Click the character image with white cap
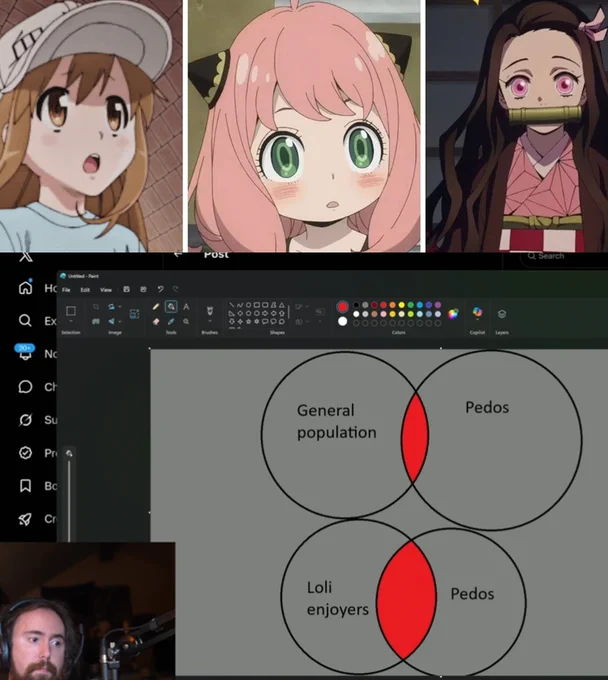The height and width of the screenshot is (680, 608). pos(91,126)
